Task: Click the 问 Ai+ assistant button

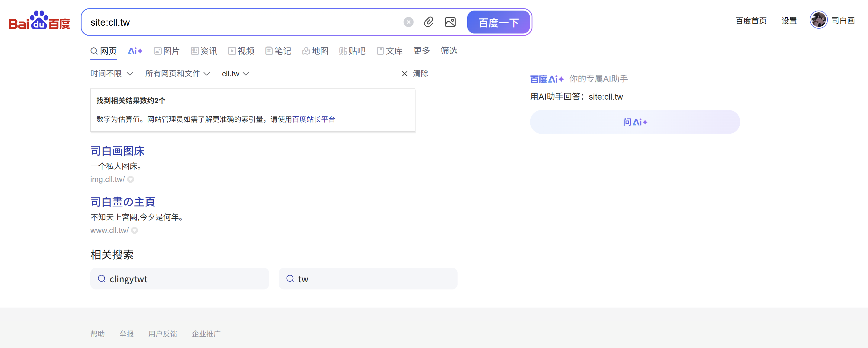Action: tap(635, 122)
